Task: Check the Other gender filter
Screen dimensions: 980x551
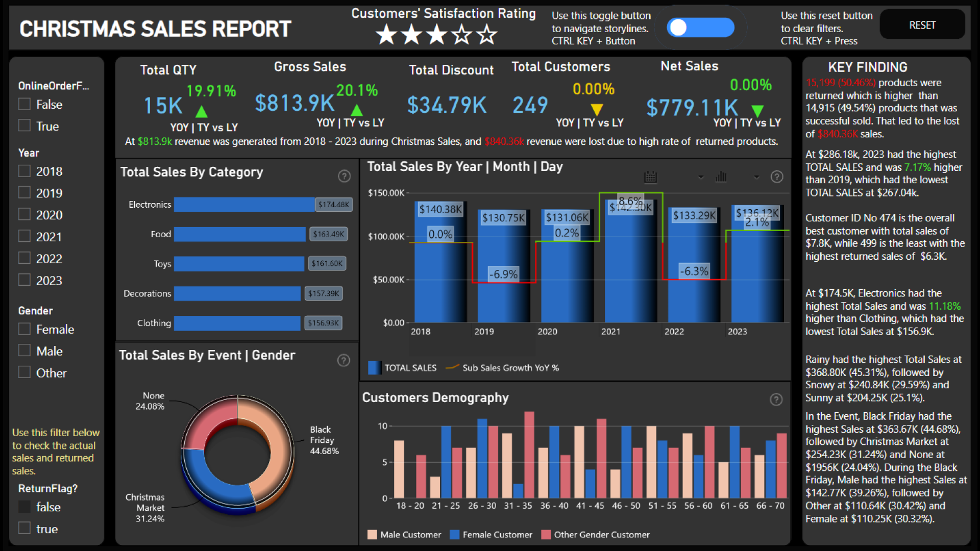Action: click(x=24, y=372)
